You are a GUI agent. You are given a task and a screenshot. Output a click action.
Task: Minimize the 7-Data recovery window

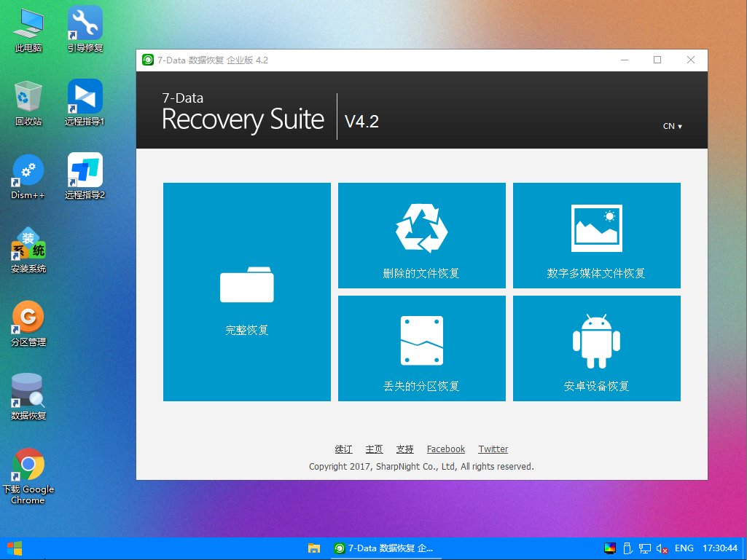click(624, 60)
